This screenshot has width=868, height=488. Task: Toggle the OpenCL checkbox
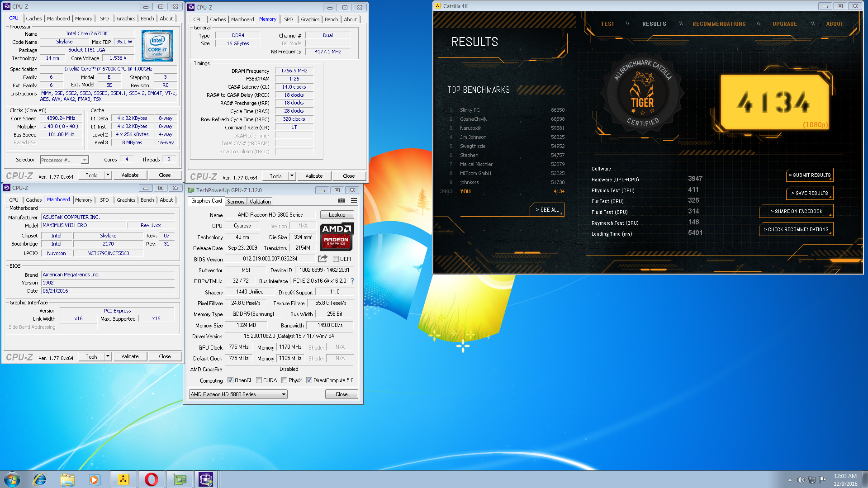tap(230, 380)
